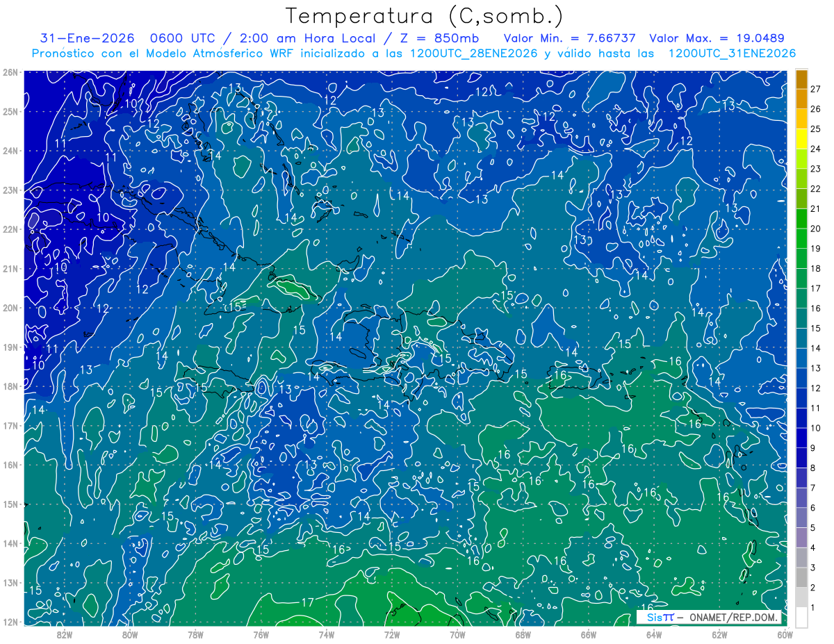The width and height of the screenshot is (834, 644).
Task: Click the '17' contour label on the map
Action: (x=308, y=602)
